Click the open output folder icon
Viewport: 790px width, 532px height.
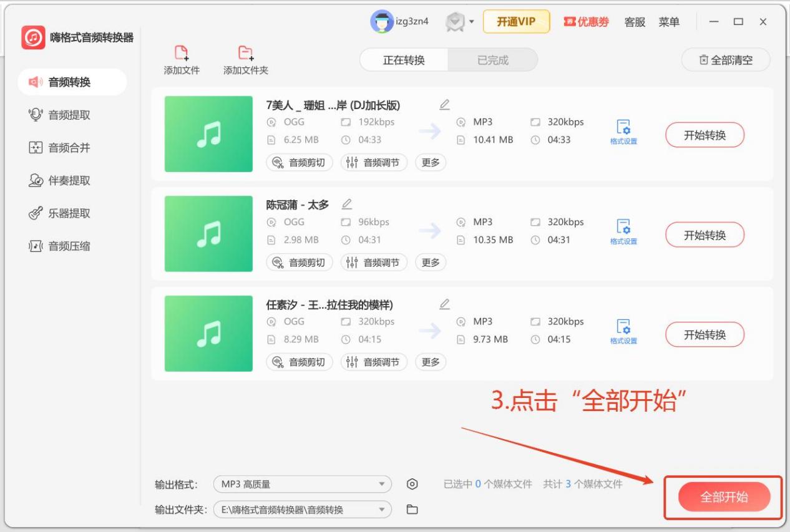412,510
